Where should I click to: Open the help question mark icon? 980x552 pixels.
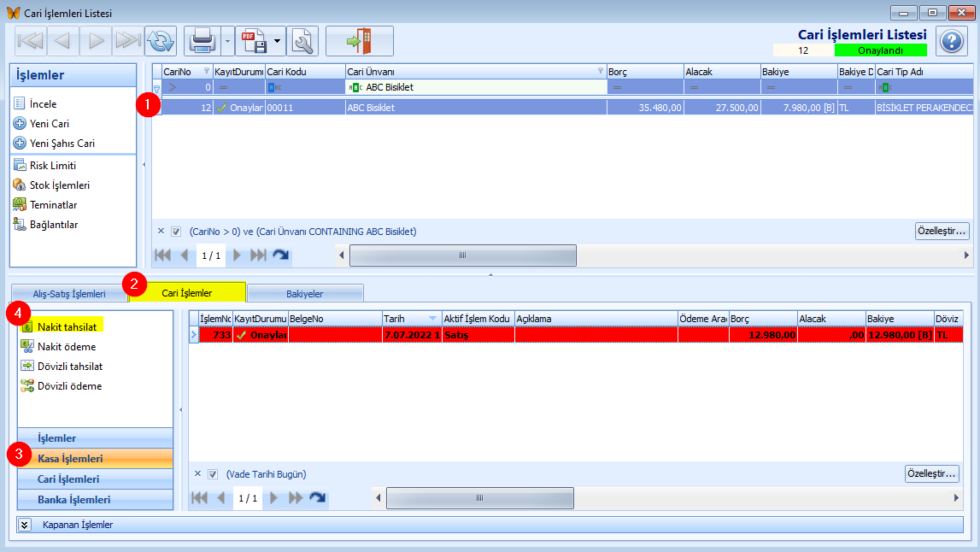[x=951, y=40]
